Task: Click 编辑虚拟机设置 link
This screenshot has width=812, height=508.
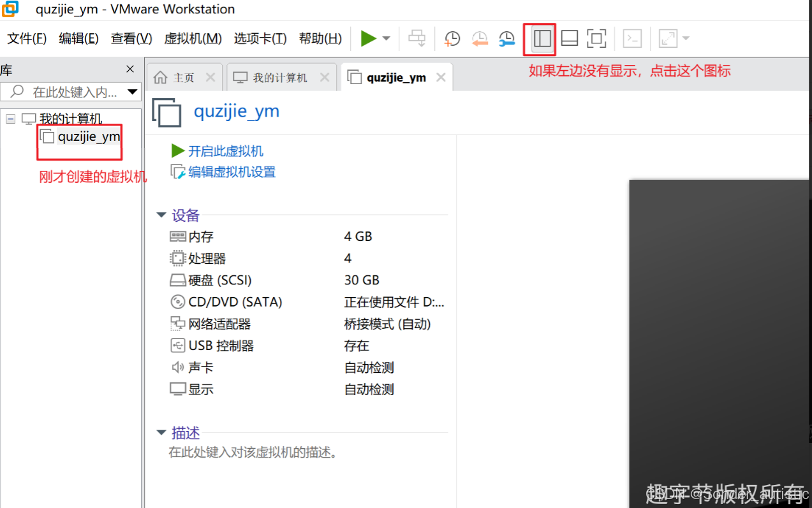Action: click(x=228, y=171)
